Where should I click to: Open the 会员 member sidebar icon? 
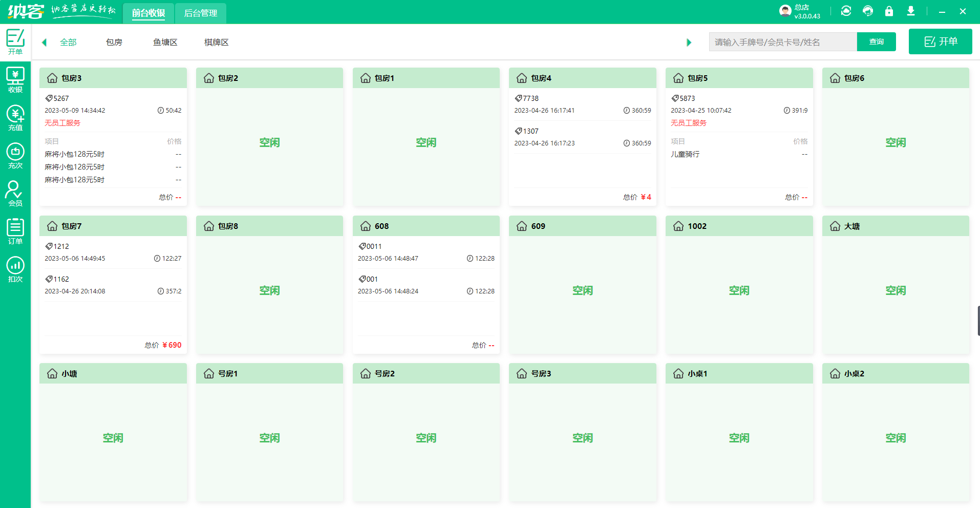click(x=15, y=194)
